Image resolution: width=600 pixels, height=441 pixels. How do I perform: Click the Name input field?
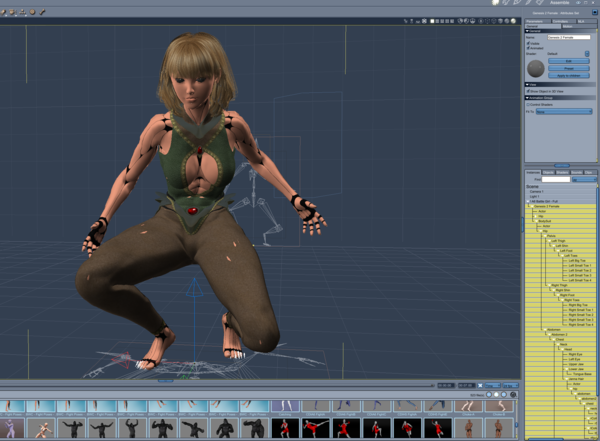569,37
